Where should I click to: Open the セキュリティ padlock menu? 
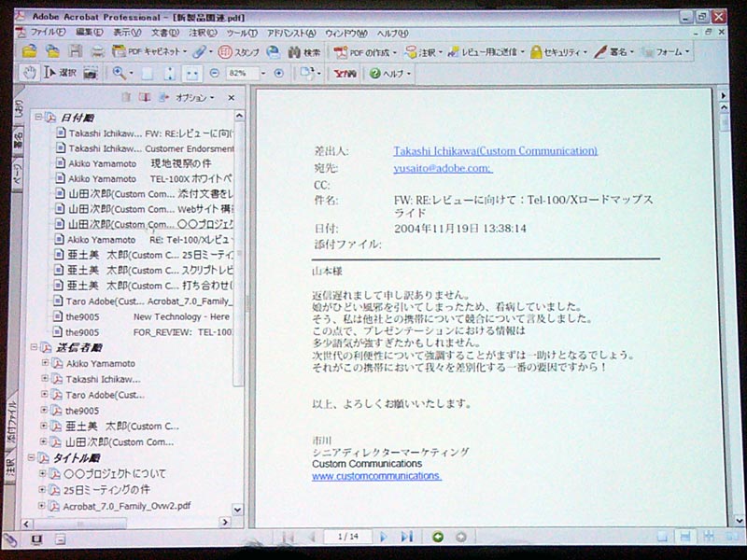[558, 52]
